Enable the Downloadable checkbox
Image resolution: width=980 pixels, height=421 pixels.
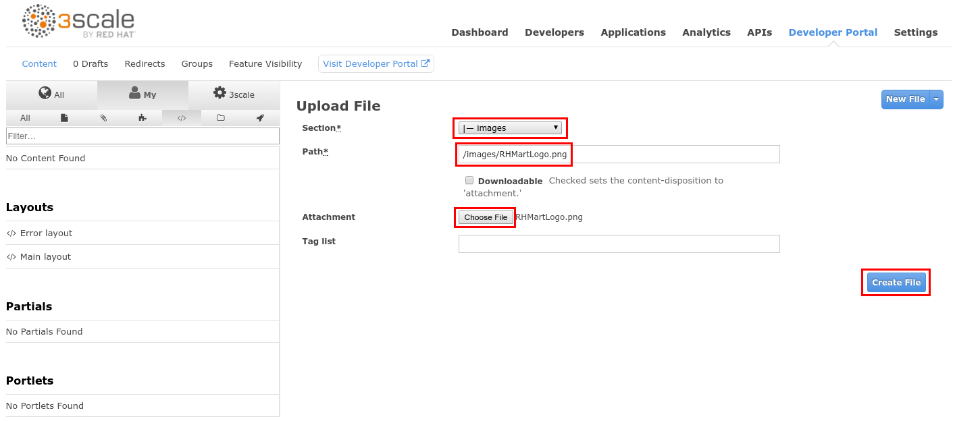pos(469,180)
